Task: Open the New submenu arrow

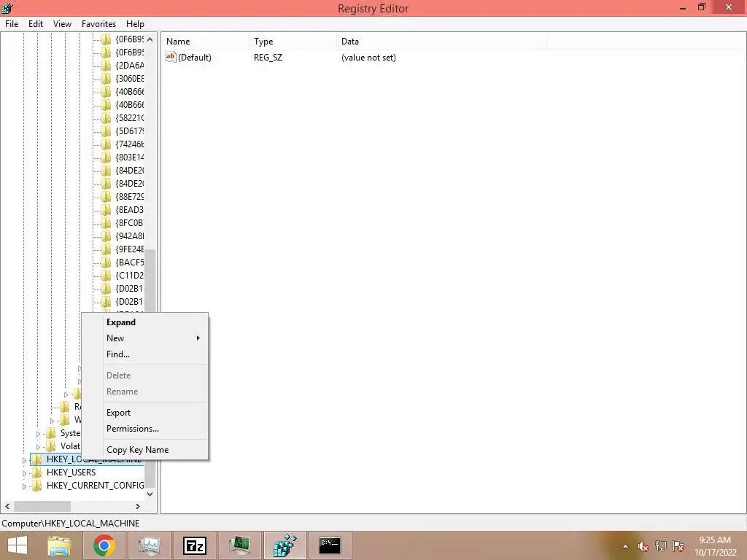Action: coord(198,338)
